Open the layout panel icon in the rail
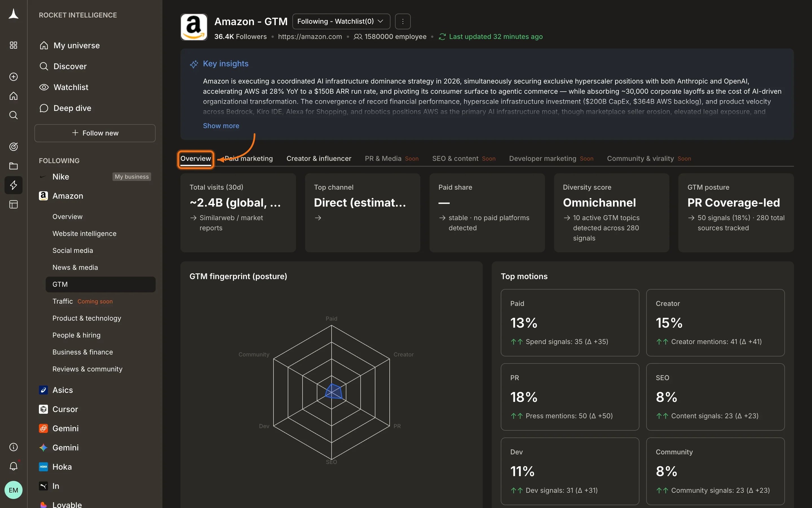 [14, 204]
